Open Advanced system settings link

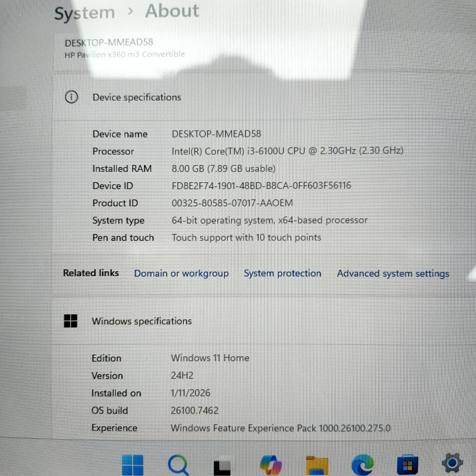point(393,274)
